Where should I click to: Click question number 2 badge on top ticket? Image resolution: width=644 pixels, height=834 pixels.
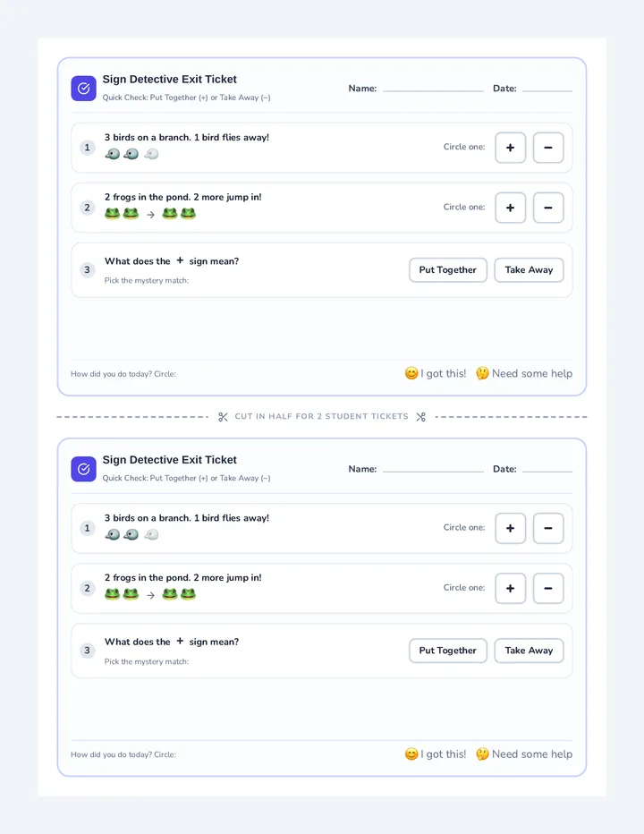click(x=88, y=208)
